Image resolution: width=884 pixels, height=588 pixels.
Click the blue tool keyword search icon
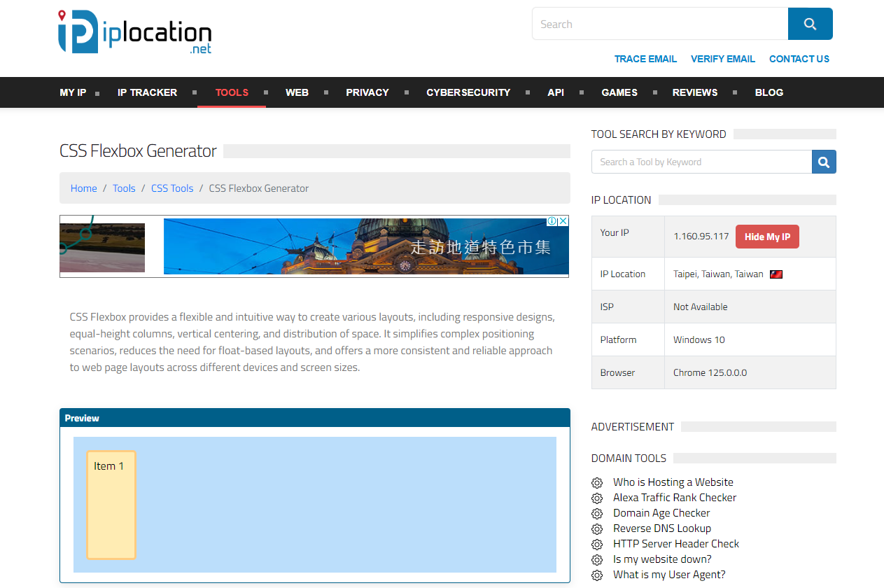[824, 162]
